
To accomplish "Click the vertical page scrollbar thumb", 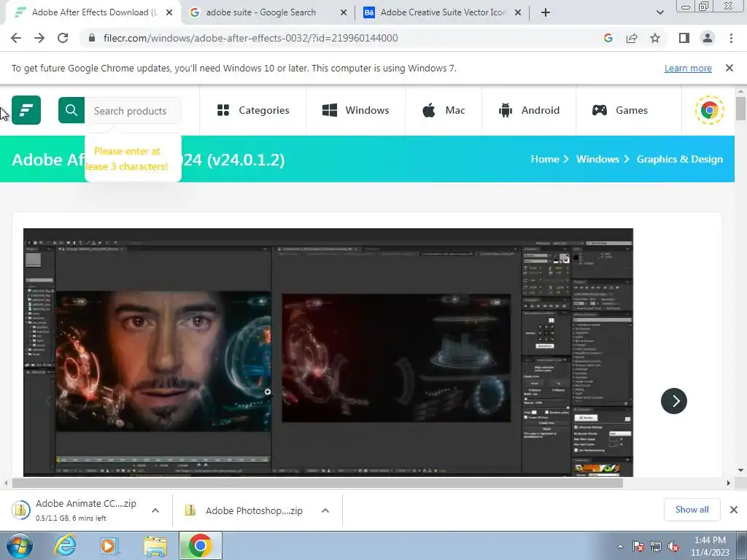I will pyautogui.click(x=740, y=108).
